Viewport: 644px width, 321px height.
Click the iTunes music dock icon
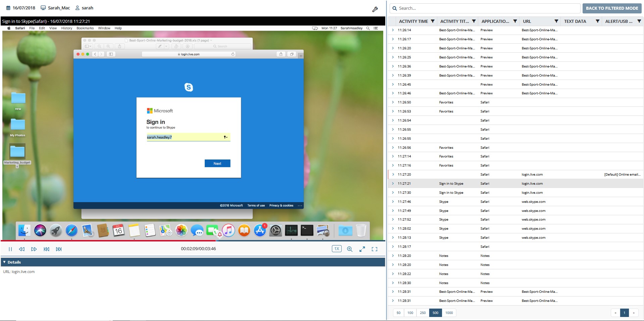tap(229, 230)
